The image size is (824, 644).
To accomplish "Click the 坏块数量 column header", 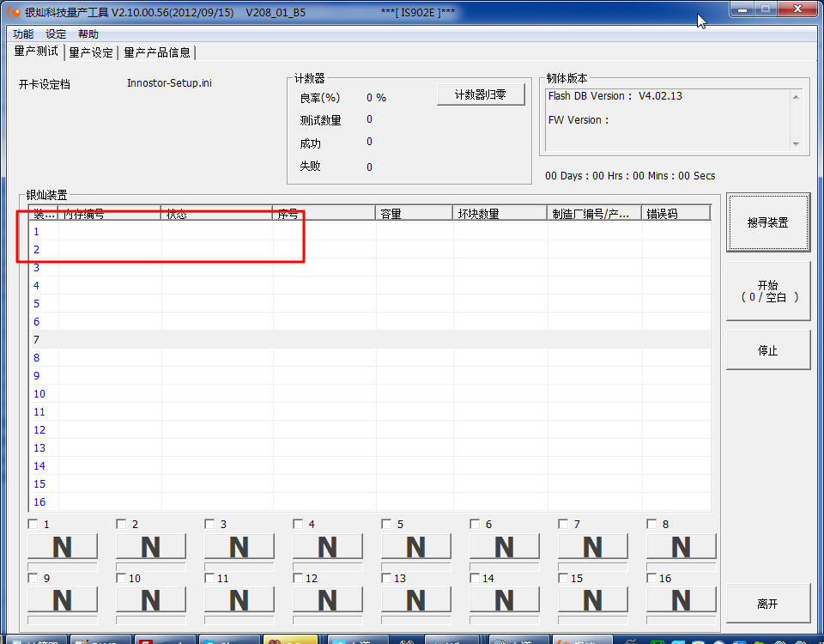I will click(x=500, y=214).
